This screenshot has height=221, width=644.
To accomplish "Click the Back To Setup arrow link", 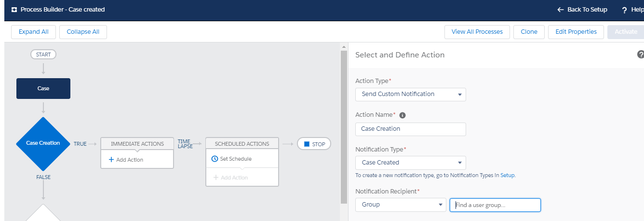I will pyautogui.click(x=582, y=10).
